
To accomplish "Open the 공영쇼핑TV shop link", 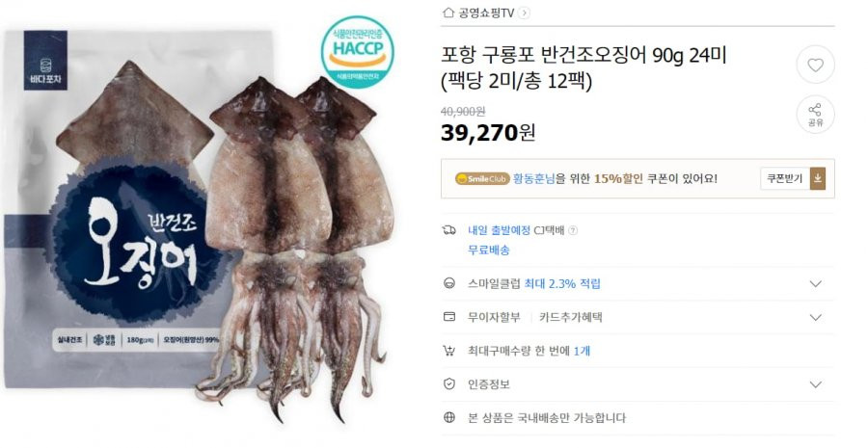I will 487,13.
